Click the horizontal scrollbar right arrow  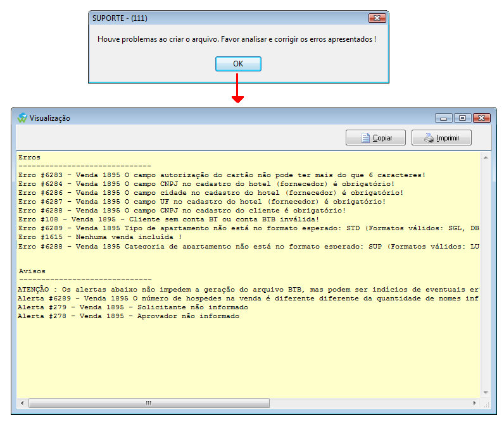(x=475, y=403)
